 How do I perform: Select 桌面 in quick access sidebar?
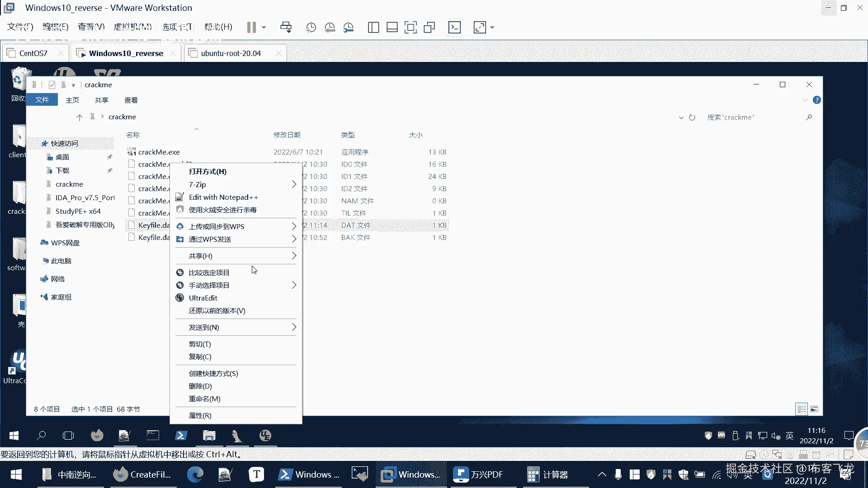[62, 157]
